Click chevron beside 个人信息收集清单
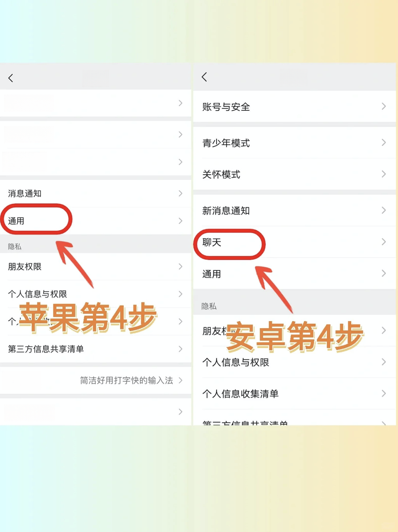Image resolution: width=398 pixels, height=532 pixels. pyautogui.click(x=384, y=393)
